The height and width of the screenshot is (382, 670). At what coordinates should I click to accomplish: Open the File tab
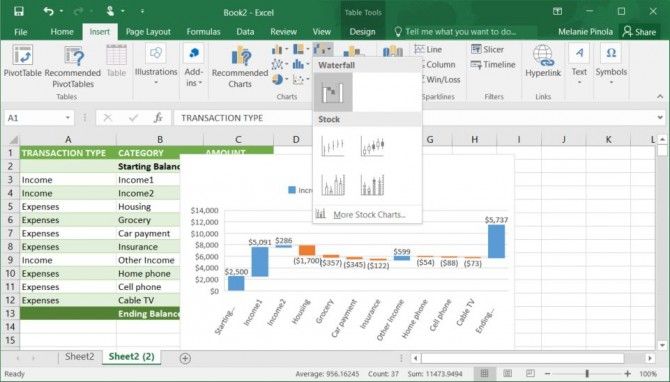(x=21, y=32)
